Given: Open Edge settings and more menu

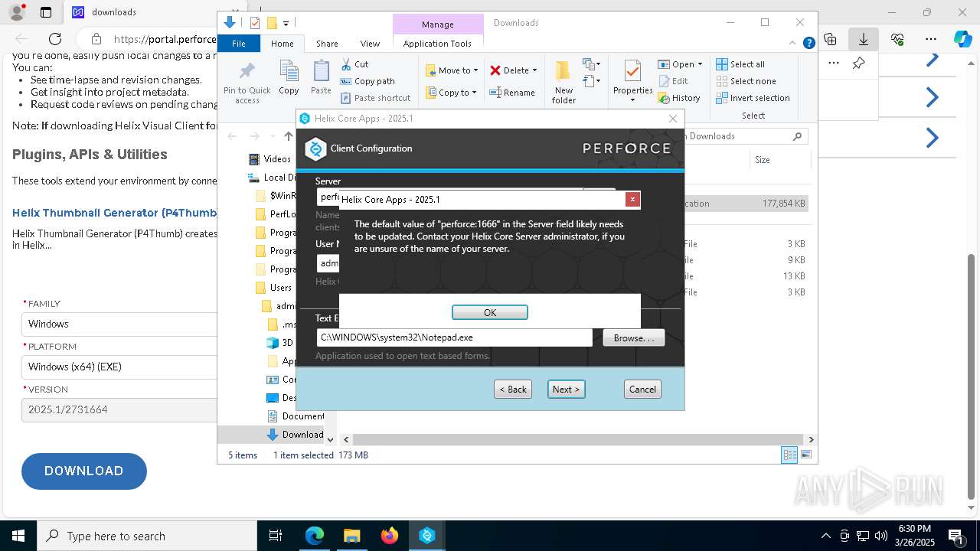Looking at the screenshot, I should (931, 39).
